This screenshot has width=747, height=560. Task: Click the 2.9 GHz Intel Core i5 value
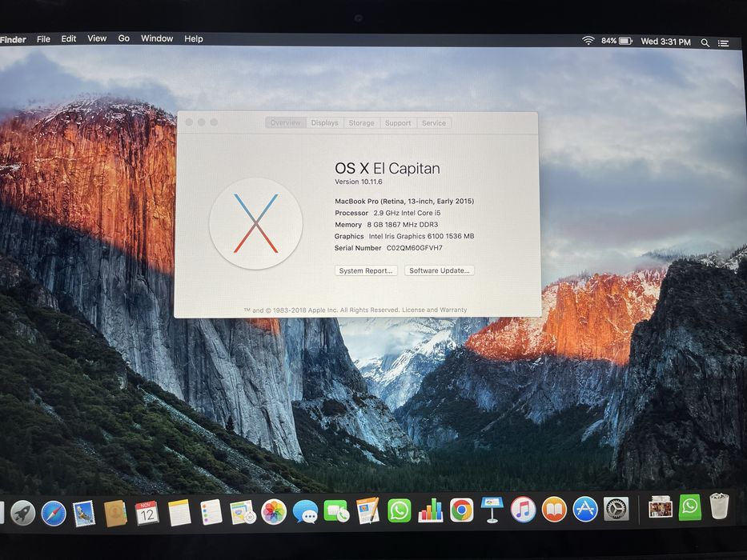407,213
